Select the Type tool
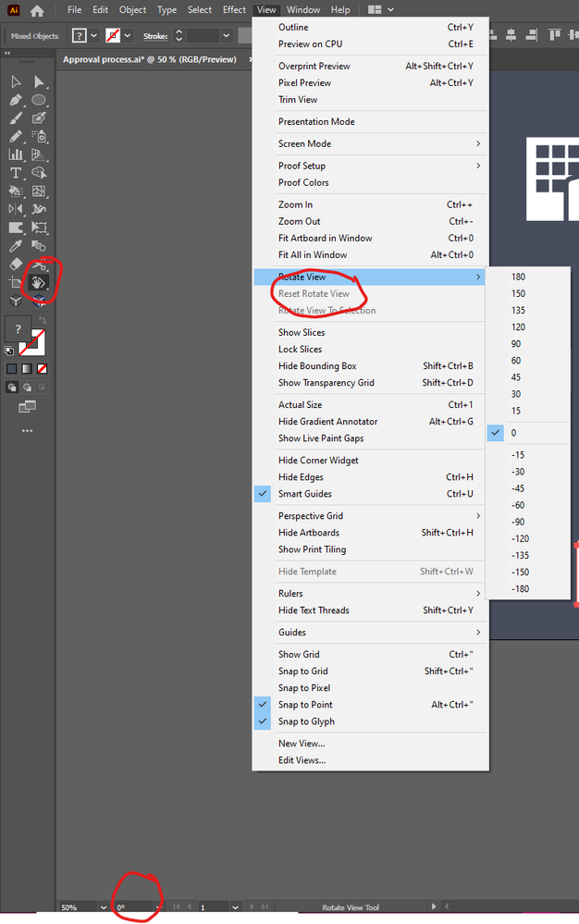 [x=16, y=173]
